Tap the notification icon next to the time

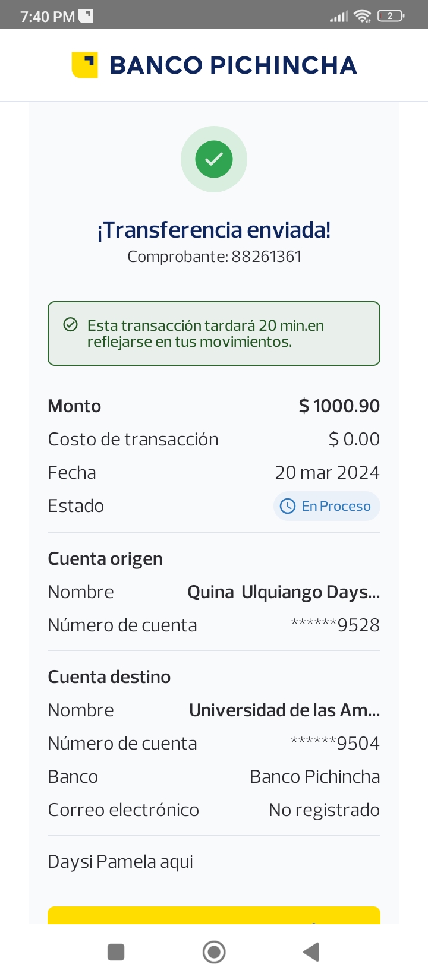click(86, 16)
